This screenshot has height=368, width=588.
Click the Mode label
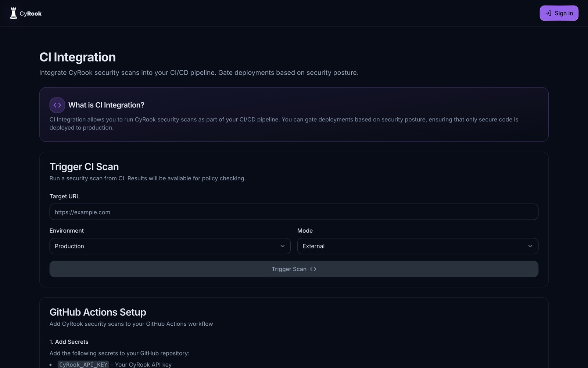(305, 231)
